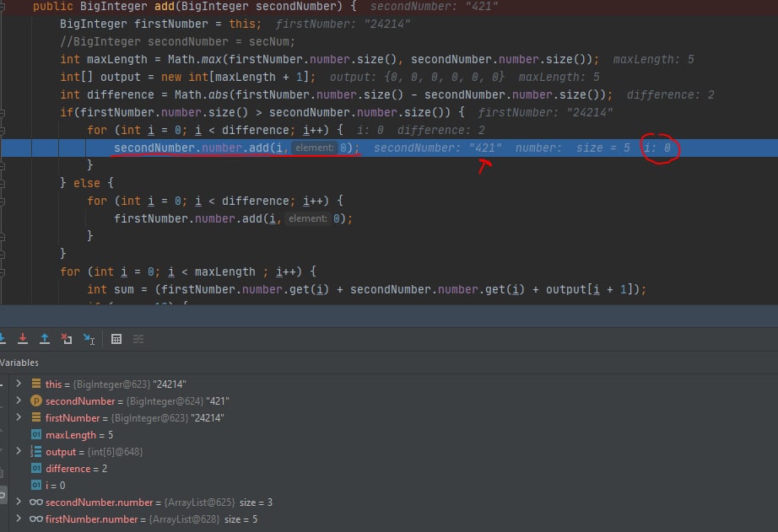Expand the secondNumber variable node

[x=19, y=400]
